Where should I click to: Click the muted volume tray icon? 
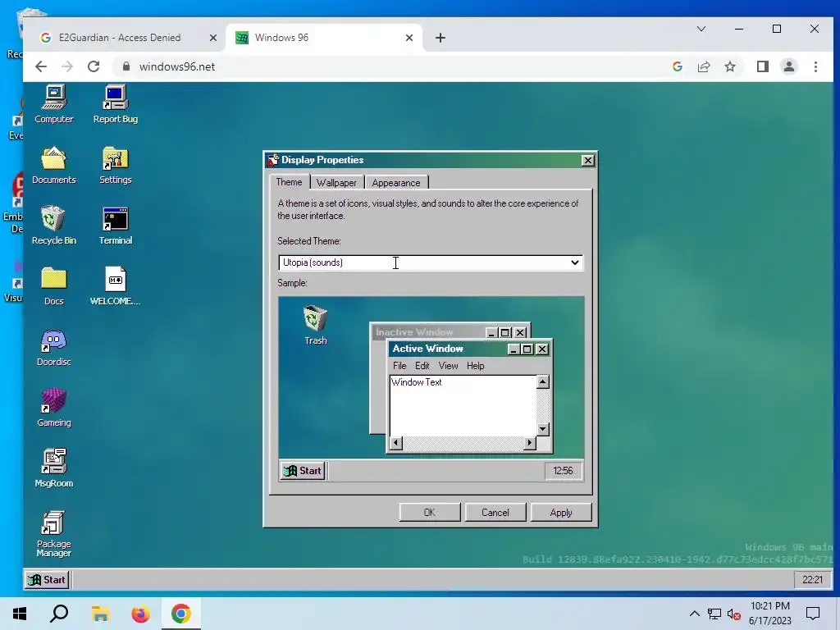(734, 614)
